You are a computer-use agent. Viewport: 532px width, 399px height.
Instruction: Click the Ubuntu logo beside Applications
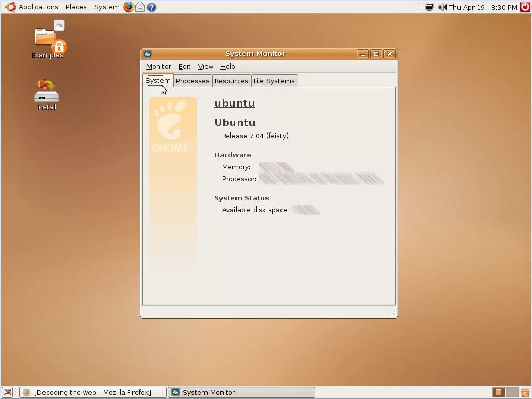[10, 7]
